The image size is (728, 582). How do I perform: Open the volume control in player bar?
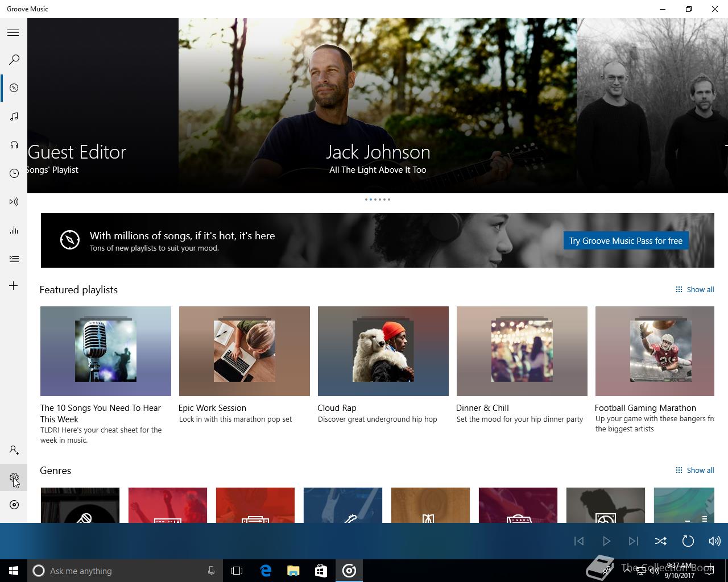714,541
